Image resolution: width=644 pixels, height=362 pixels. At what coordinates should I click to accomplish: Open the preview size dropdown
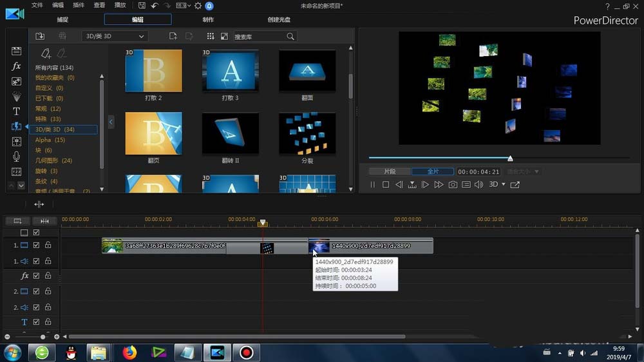pyautogui.click(x=522, y=171)
